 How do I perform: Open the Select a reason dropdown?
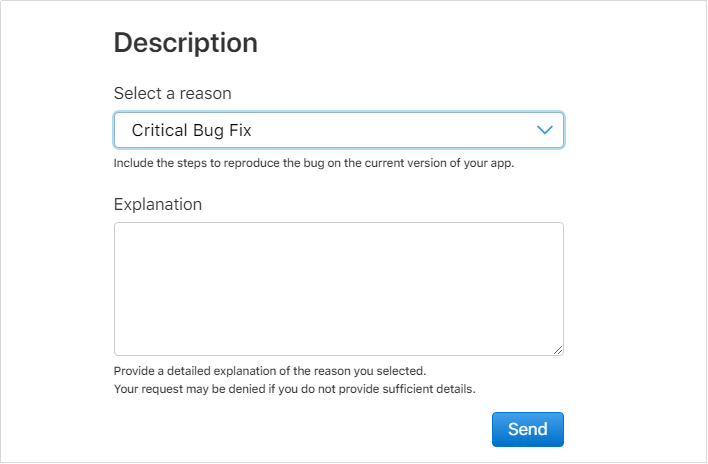pyautogui.click(x=338, y=130)
